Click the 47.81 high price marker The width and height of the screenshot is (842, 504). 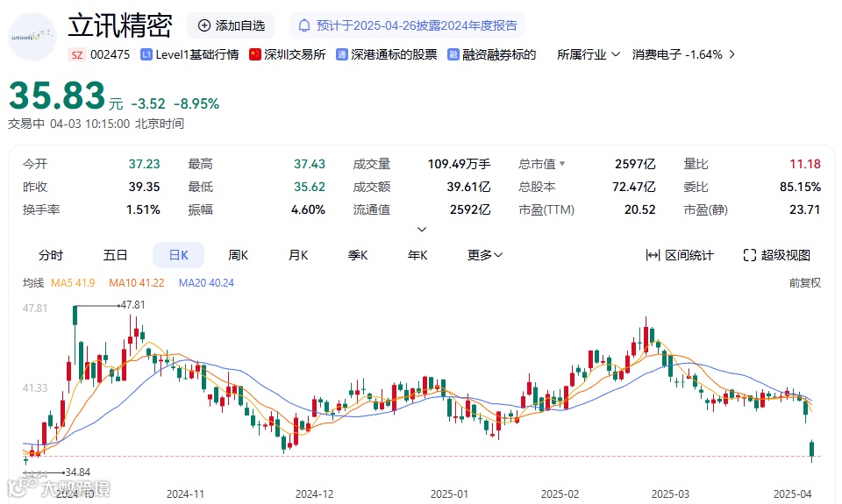pyautogui.click(x=132, y=305)
